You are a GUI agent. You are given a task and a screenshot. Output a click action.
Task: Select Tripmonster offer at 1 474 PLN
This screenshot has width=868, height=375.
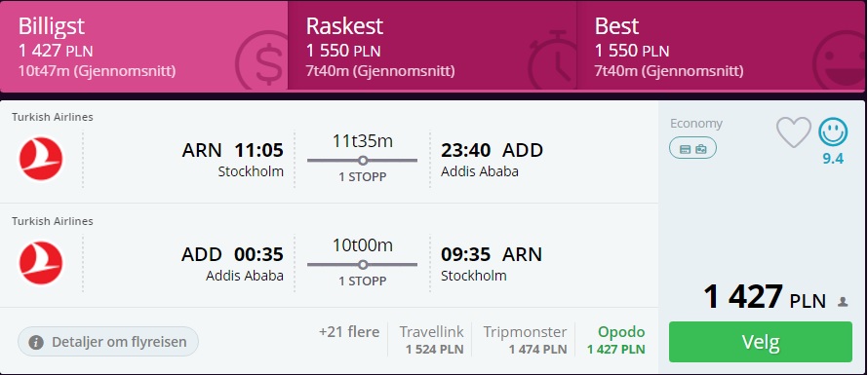coord(525,340)
